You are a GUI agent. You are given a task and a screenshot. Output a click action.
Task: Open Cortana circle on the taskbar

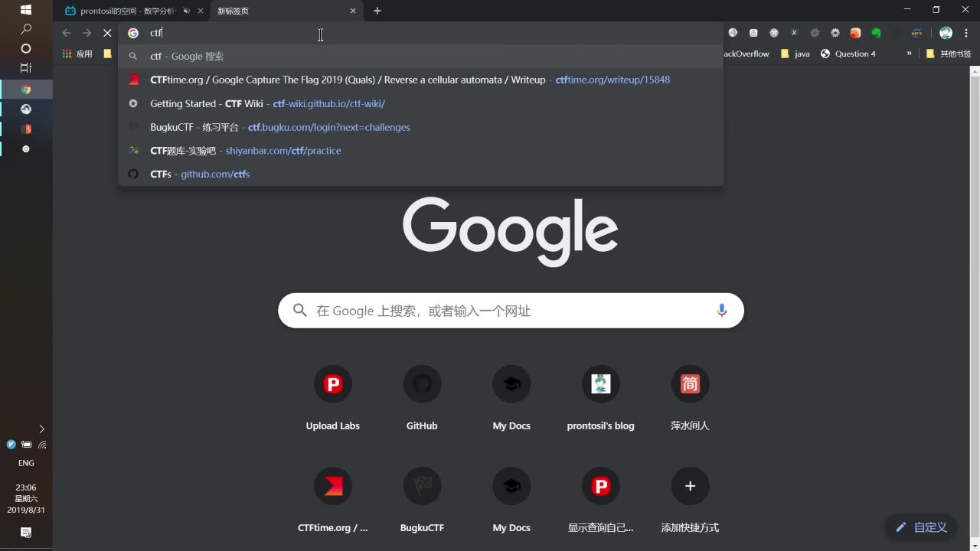25,48
